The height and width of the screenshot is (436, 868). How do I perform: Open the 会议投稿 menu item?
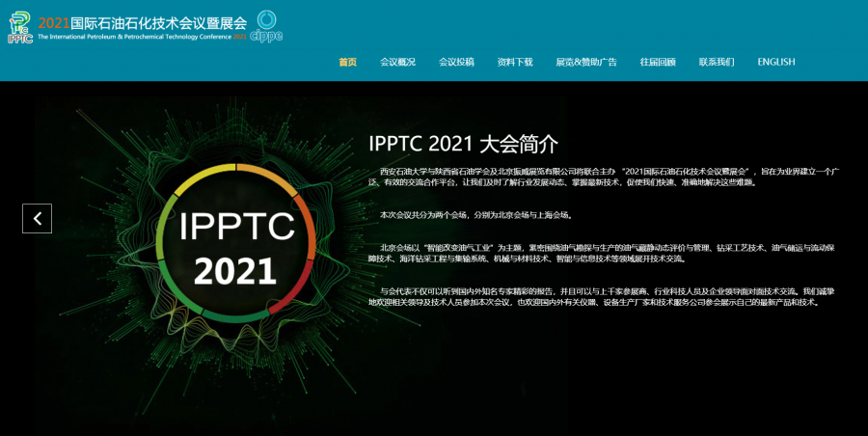[x=456, y=62]
